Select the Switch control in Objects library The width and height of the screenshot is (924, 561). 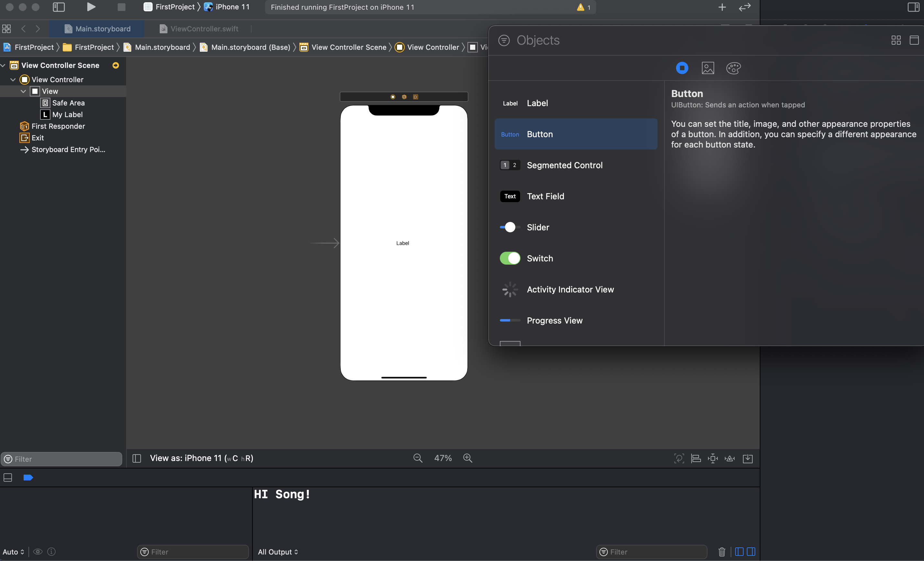point(540,258)
